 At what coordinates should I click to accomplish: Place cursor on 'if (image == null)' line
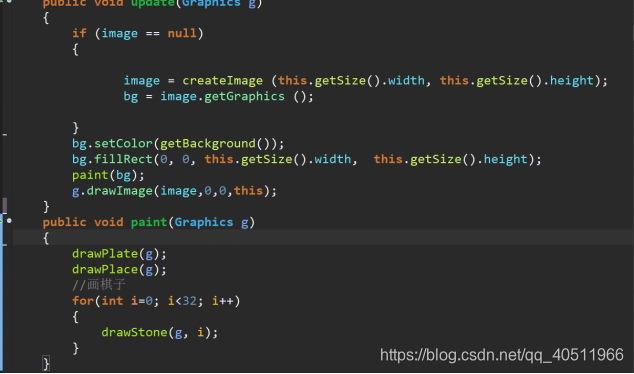tap(137, 33)
